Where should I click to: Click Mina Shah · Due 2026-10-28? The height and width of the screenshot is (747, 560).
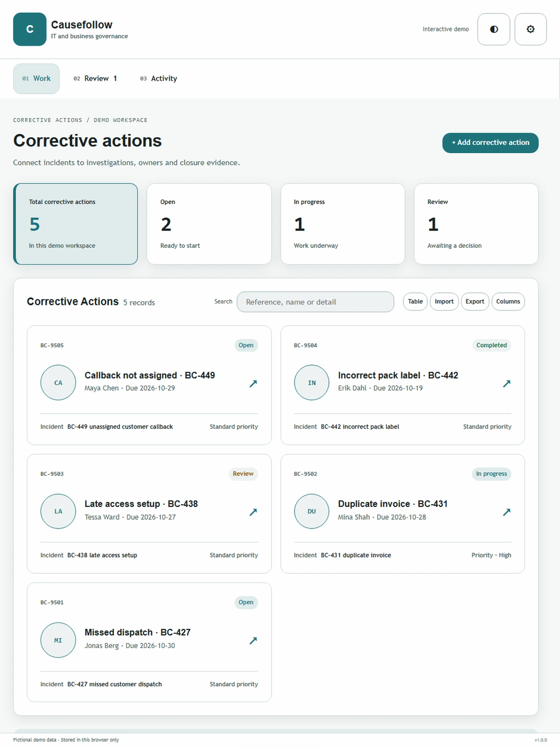point(382,517)
